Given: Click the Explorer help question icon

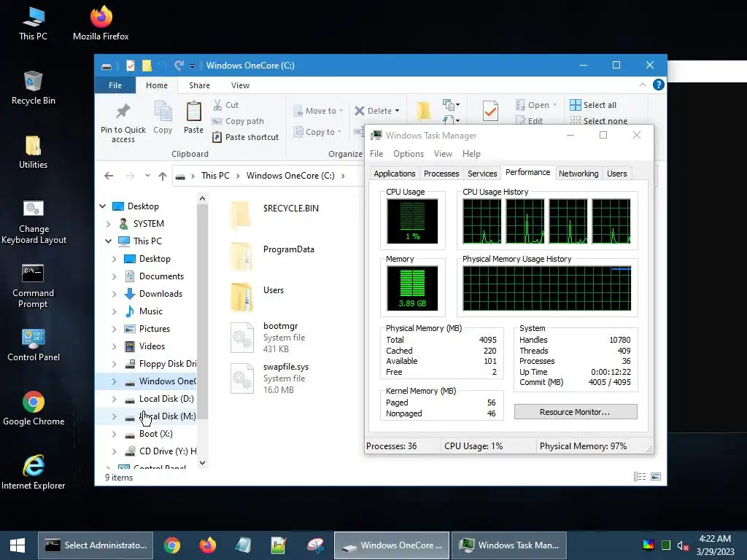Looking at the screenshot, I should [659, 85].
